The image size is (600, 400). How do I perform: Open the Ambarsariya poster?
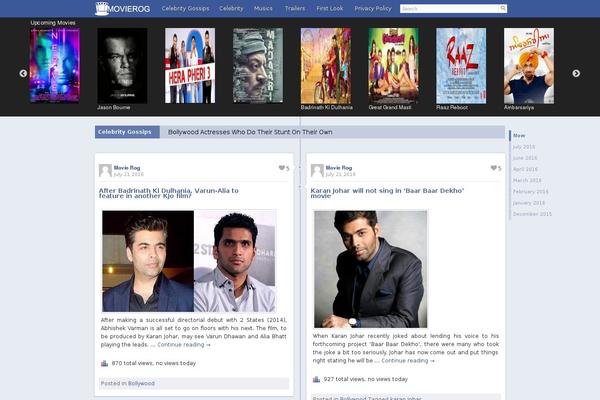(x=529, y=65)
